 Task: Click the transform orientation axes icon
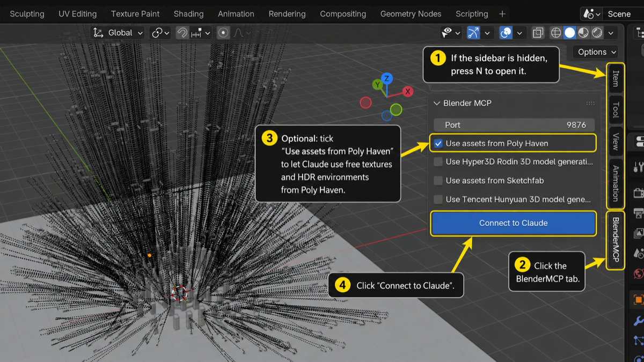point(98,33)
